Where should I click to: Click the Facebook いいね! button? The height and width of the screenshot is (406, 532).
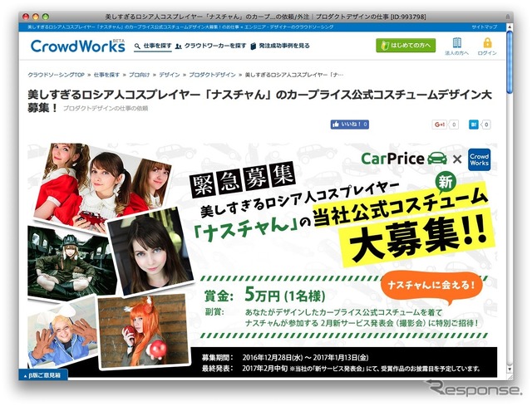[350, 125]
